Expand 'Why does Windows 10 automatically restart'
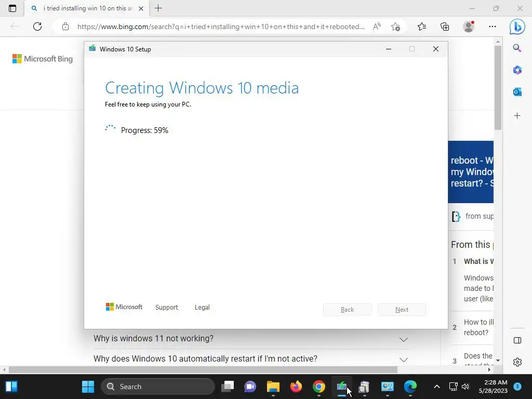 click(x=251, y=358)
